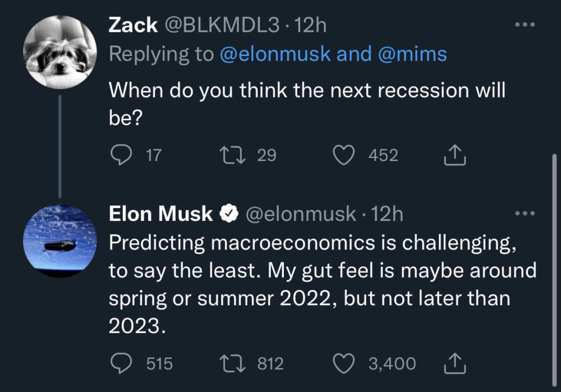Open Zack's dog profile picture

(x=60, y=52)
